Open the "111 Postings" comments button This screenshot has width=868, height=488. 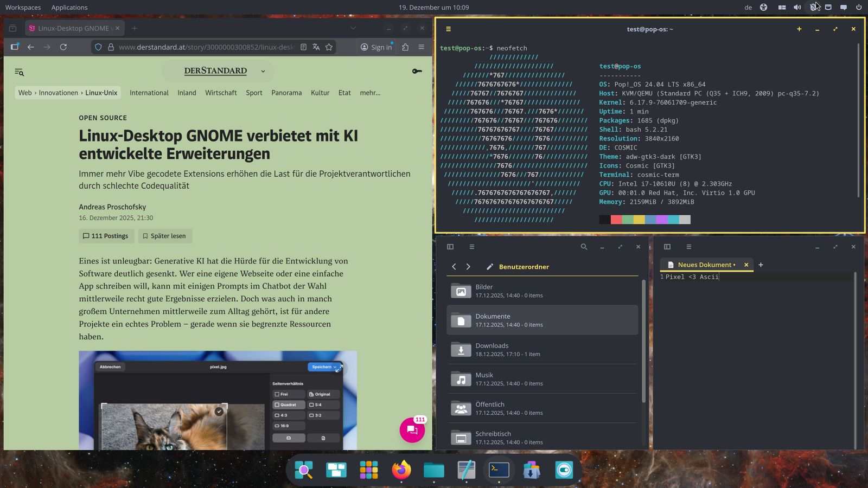coord(106,236)
